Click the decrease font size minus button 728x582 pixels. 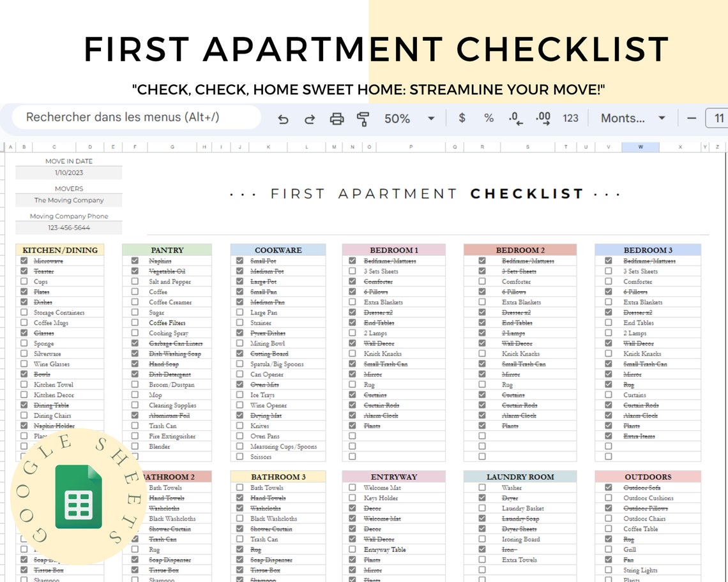(692, 118)
